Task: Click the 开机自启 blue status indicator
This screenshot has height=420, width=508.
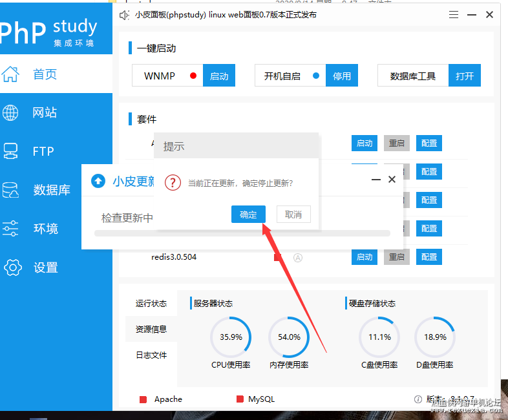Action: [x=316, y=76]
